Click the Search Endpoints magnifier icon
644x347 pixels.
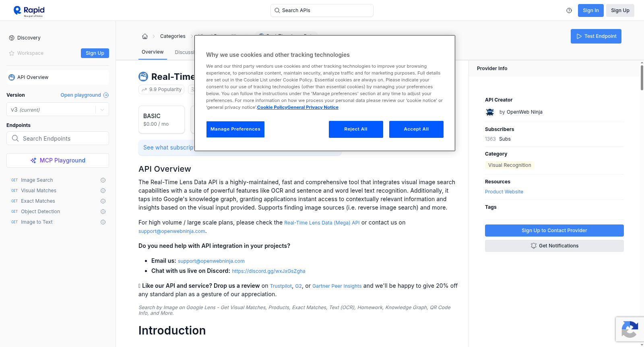coord(15,138)
